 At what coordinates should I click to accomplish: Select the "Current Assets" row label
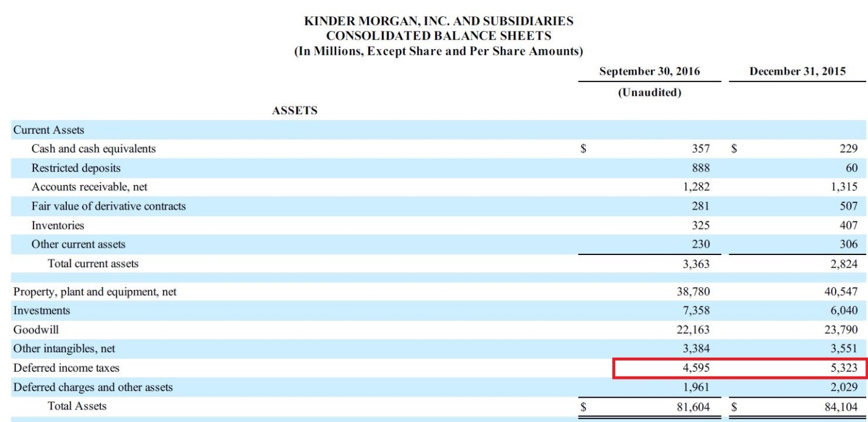click(49, 130)
